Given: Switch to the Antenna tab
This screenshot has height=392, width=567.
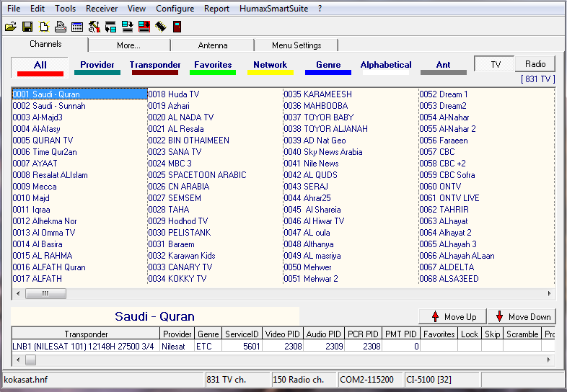Looking at the screenshot, I should click(213, 45).
